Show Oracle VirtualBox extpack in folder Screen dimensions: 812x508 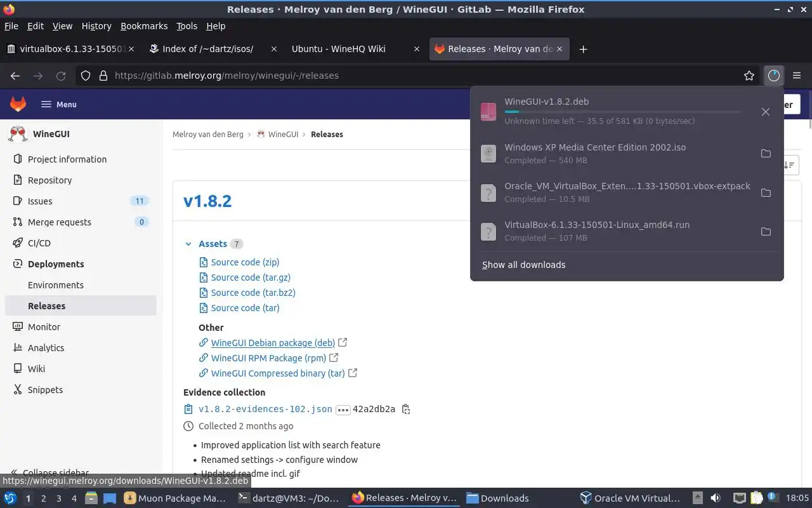(x=766, y=192)
